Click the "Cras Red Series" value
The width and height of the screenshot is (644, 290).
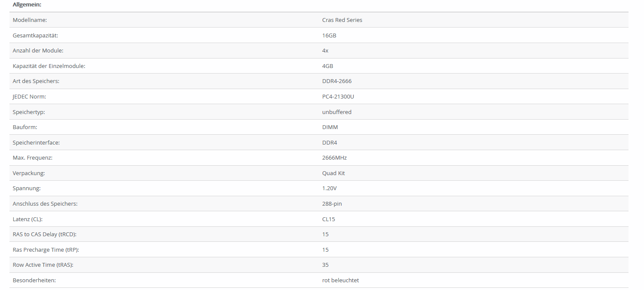(x=342, y=20)
